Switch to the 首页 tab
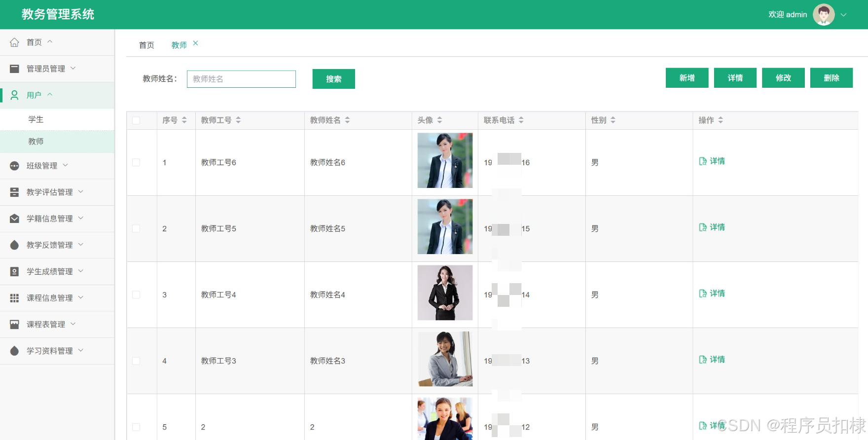Image resolution: width=868 pixels, height=440 pixels. coord(146,45)
